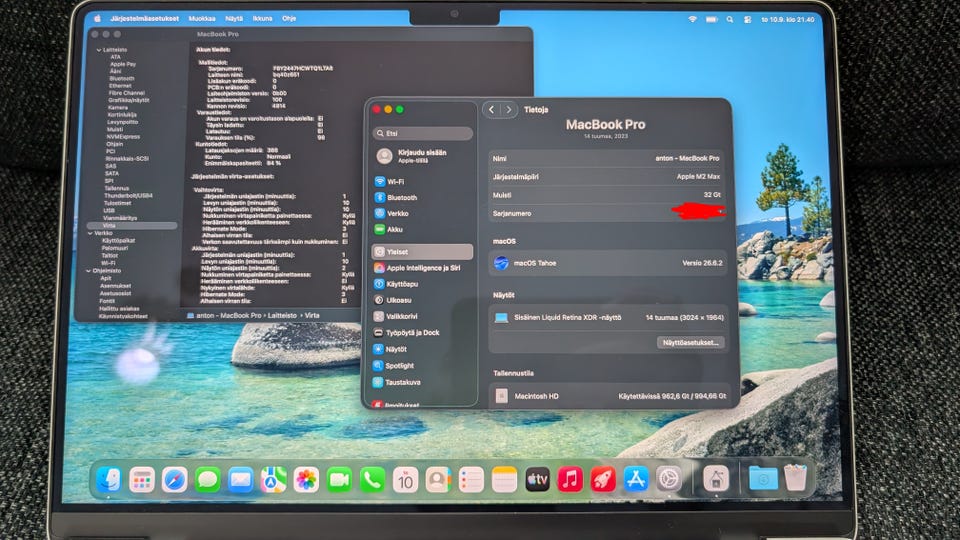Select Muisti in System Information sidebar

tap(115, 130)
